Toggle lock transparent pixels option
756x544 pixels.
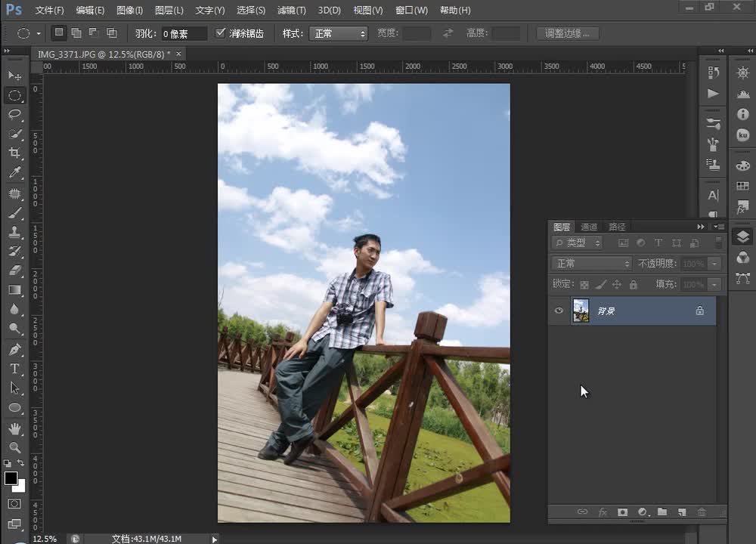pos(584,285)
